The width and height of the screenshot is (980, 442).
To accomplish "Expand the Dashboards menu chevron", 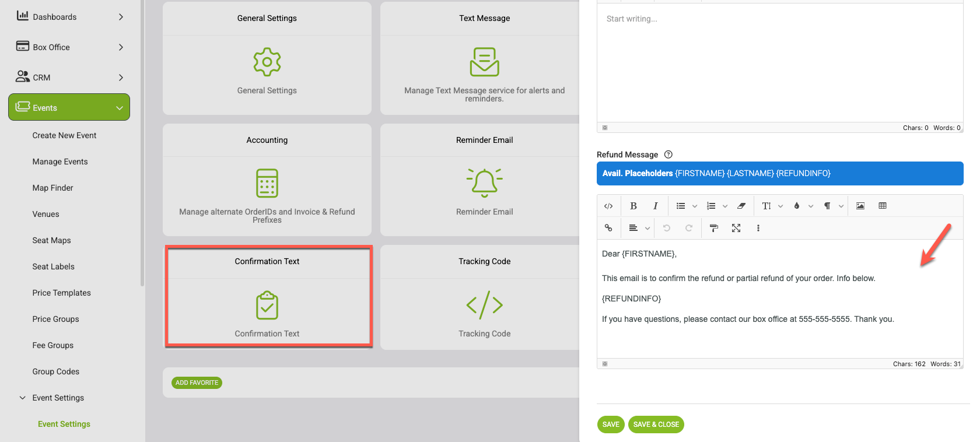I will click(x=121, y=17).
